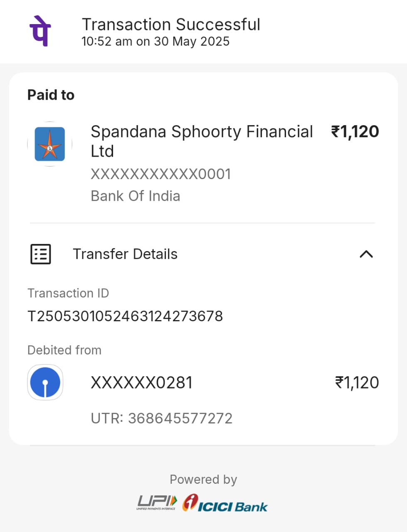This screenshot has height=532, width=407.
Task: Select the transaction ID number
Action: 125,316
